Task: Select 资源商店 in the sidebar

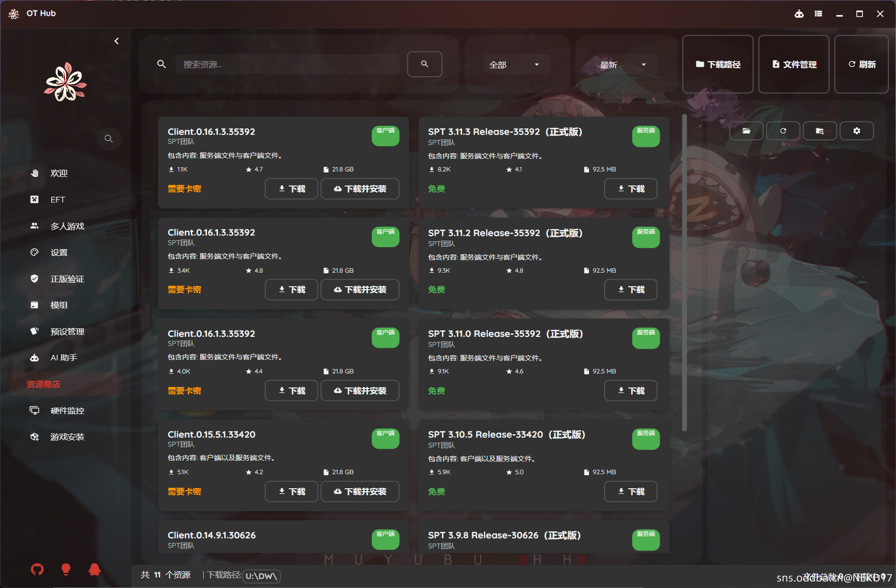Action: (x=66, y=384)
